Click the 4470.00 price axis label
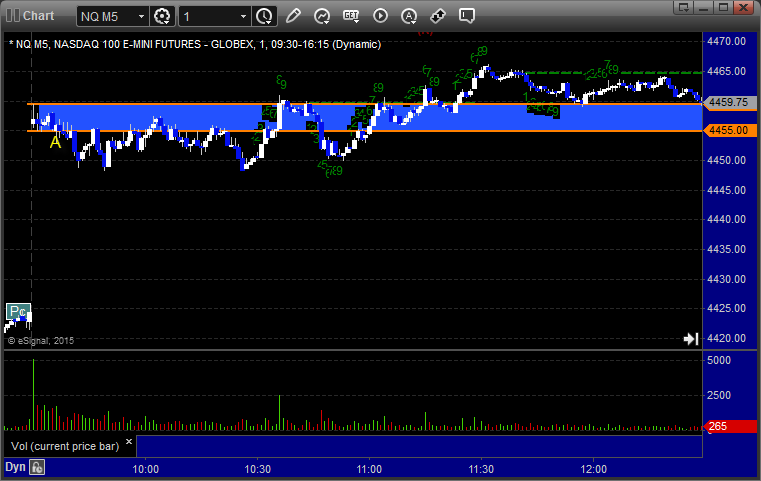The height and width of the screenshot is (481, 761). coord(727,41)
